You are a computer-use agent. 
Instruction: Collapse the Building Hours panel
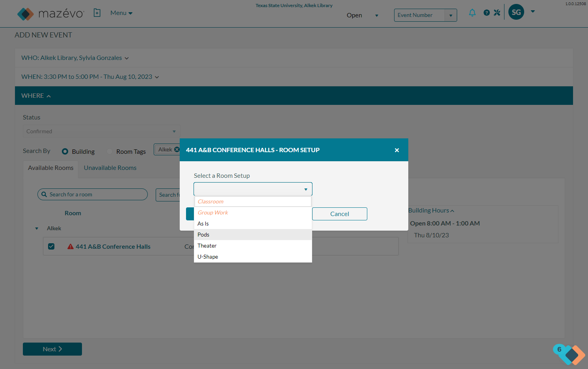coord(431,211)
